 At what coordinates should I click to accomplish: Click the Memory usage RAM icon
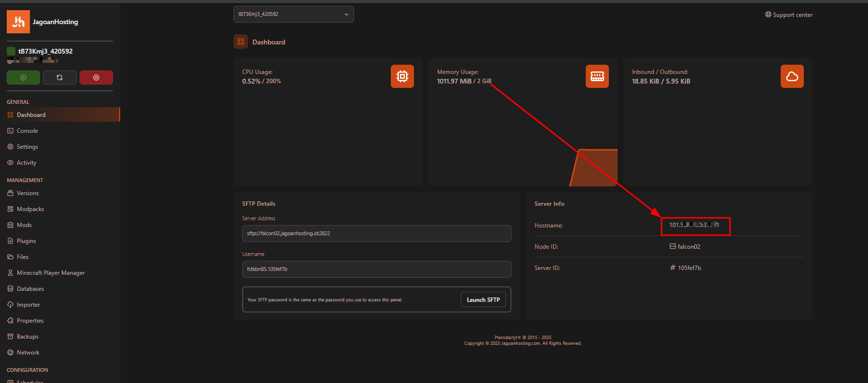(x=597, y=76)
